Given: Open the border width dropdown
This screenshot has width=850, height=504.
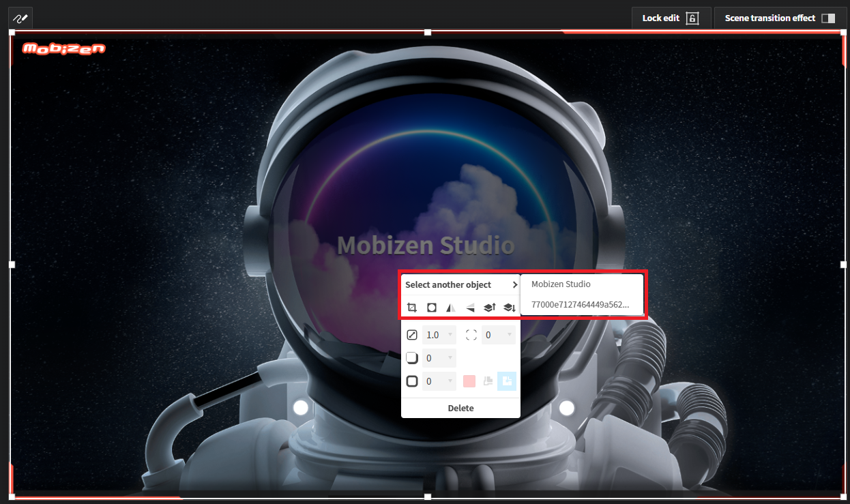Looking at the screenshot, I should pyautogui.click(x=439, y=381).
